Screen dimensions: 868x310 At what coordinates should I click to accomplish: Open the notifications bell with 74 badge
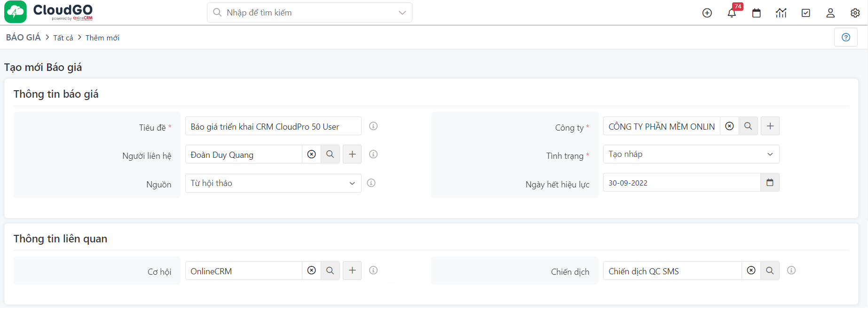click(x=732, y=13)
